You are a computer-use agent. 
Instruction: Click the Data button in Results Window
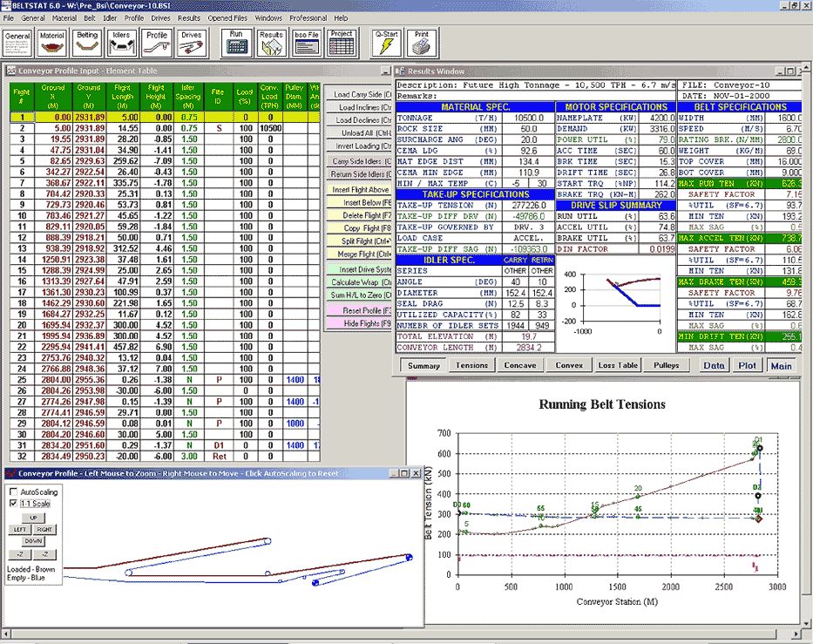(714, 365)
